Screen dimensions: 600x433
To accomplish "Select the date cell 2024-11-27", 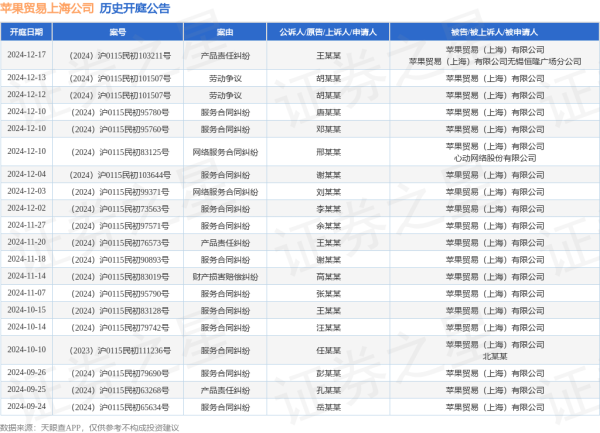I will coord(26,225).
